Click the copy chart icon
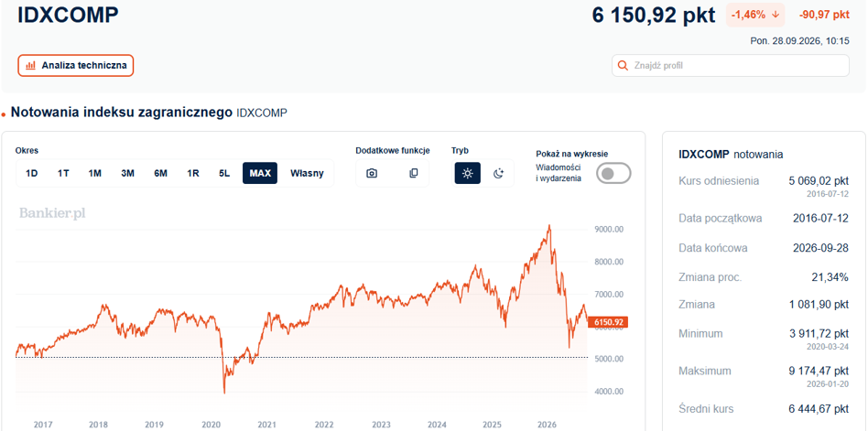The width and height of the screenshot is (868, 431). coord(414,173)
